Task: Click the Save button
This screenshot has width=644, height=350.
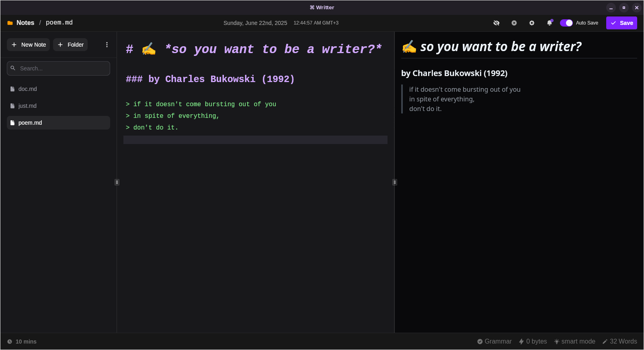Action: tap(621, 23)
